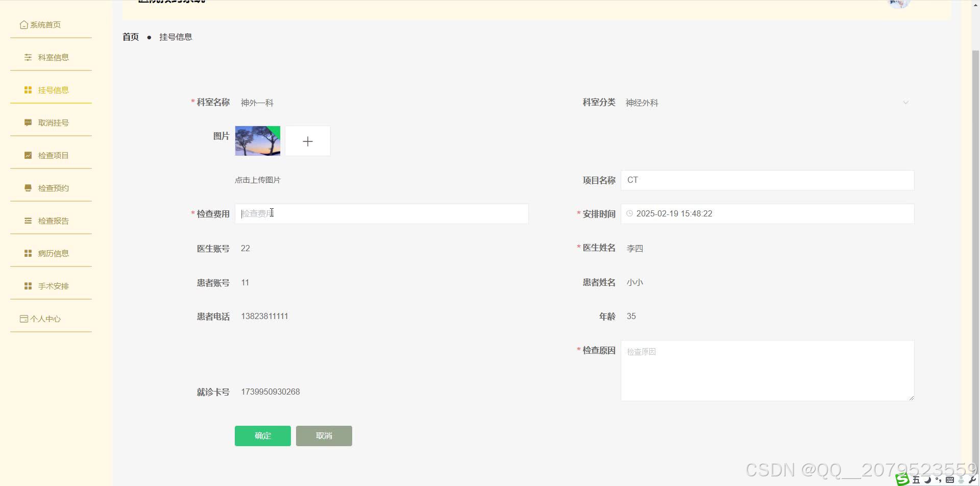Click the 患者姓名 value 小小

635,282
